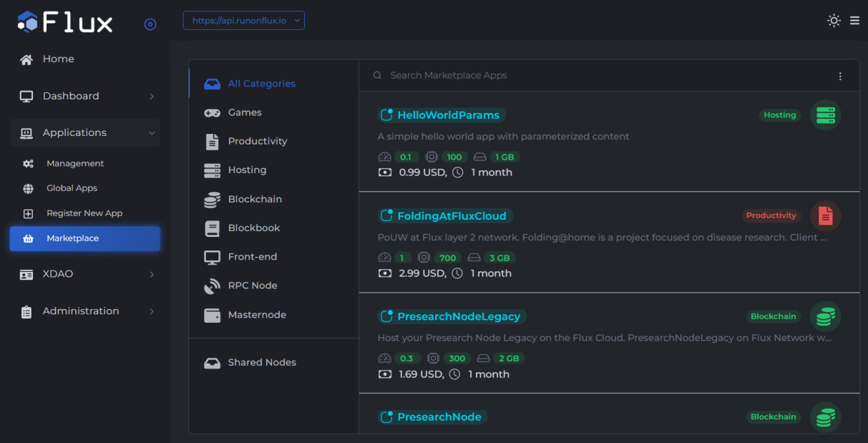Click the Global Apps globe icon
Image resolution: width=868 pixels, height=443 pixels.
pos(28,188)
